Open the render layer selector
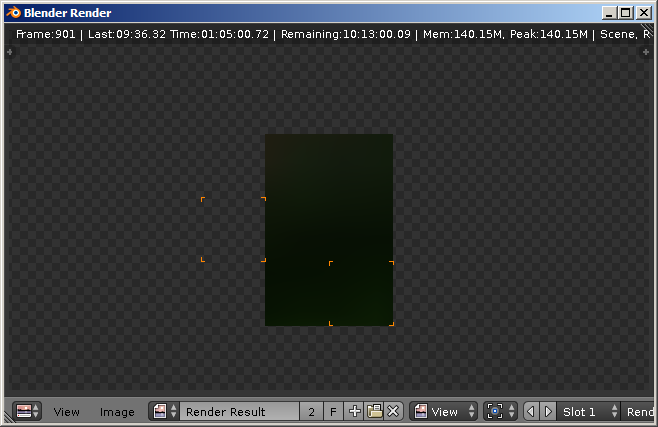This screenshot has height=427, width=658. pos(639,411)
